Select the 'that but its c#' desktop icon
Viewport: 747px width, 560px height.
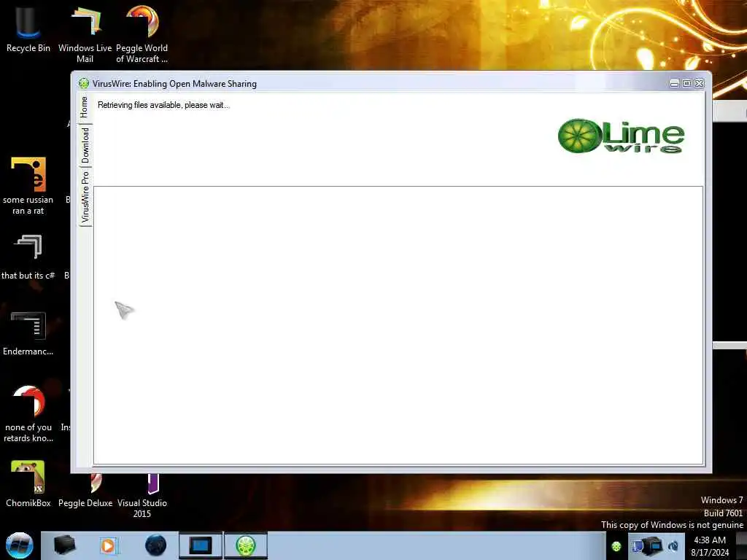(x=28, y=256)
